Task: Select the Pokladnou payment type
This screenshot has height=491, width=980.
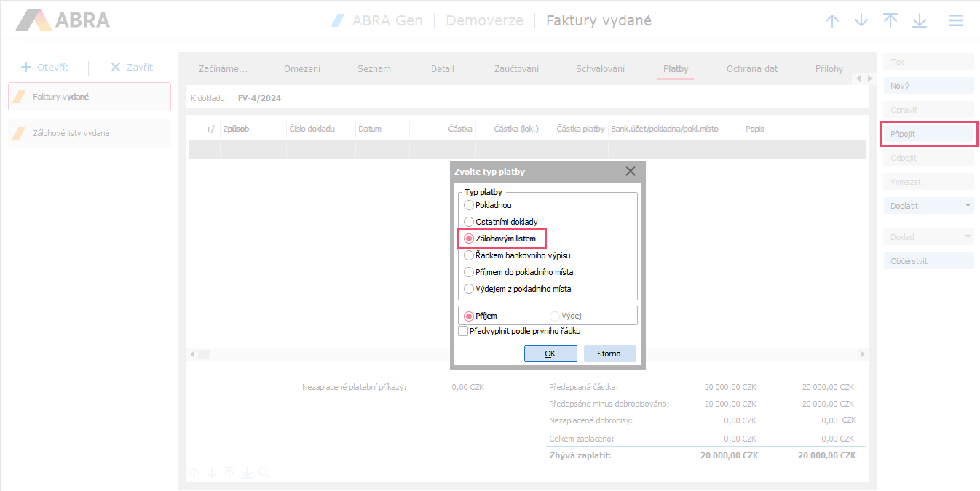Action: (x=469, y=205)
